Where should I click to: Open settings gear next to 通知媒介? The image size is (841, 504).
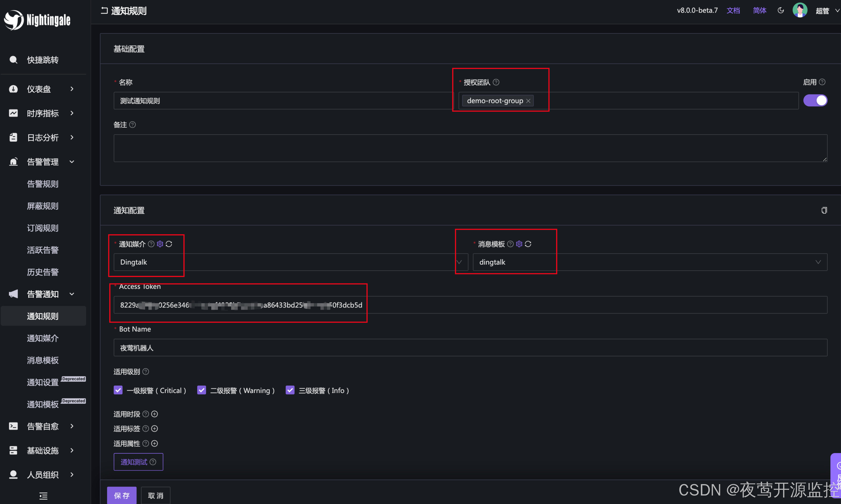160,244
